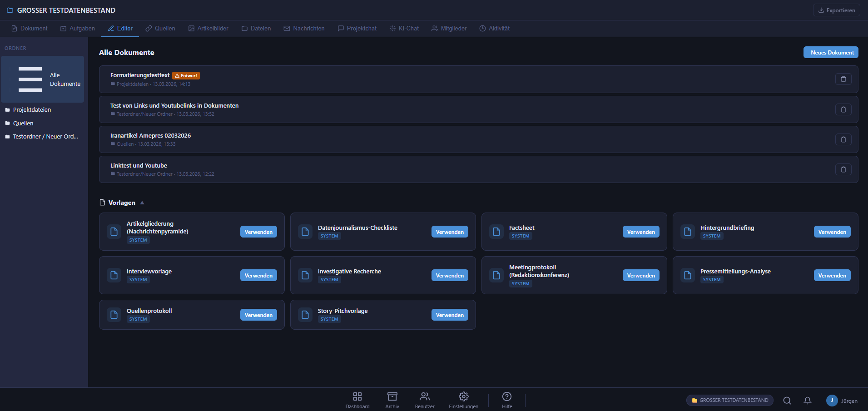Switch to the Artikelbilder tab
Viewport: 868px width, 411px height.
(x=208, y=29)
